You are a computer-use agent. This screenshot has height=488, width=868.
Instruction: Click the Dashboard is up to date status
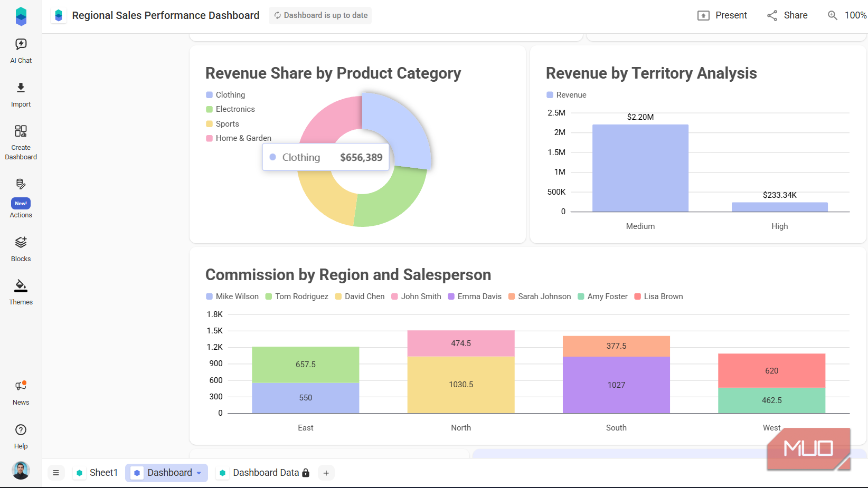320,15
